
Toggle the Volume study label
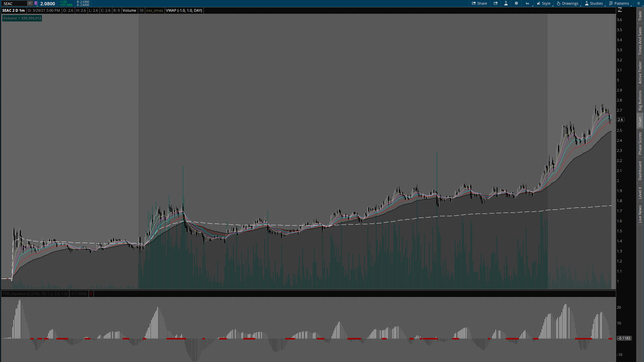point(129,10)
